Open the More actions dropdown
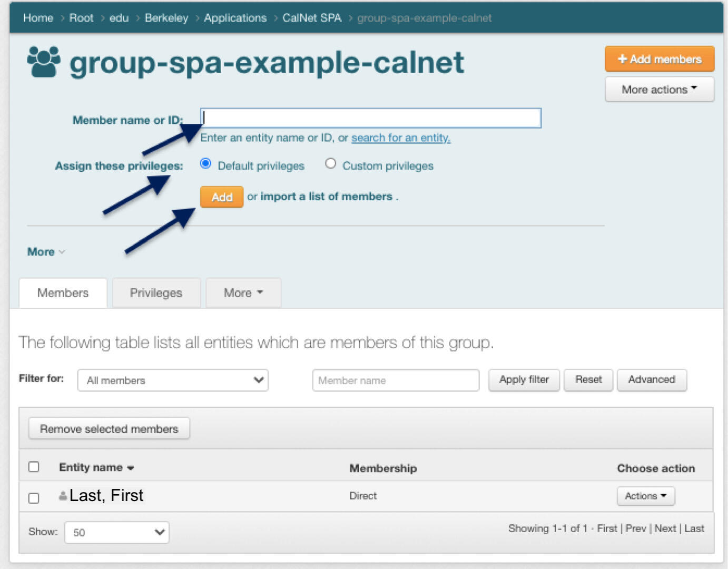 (x=659, y=89)
